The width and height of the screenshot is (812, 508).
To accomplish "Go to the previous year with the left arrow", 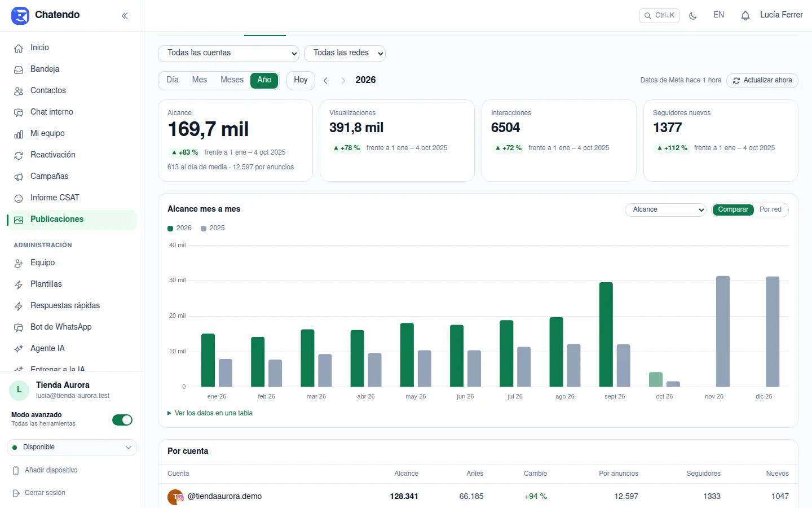I will (325, 81).
